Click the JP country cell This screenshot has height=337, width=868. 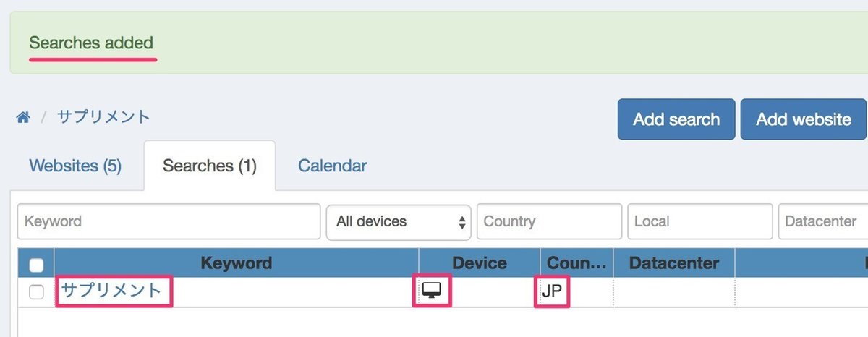pos(552,291)
